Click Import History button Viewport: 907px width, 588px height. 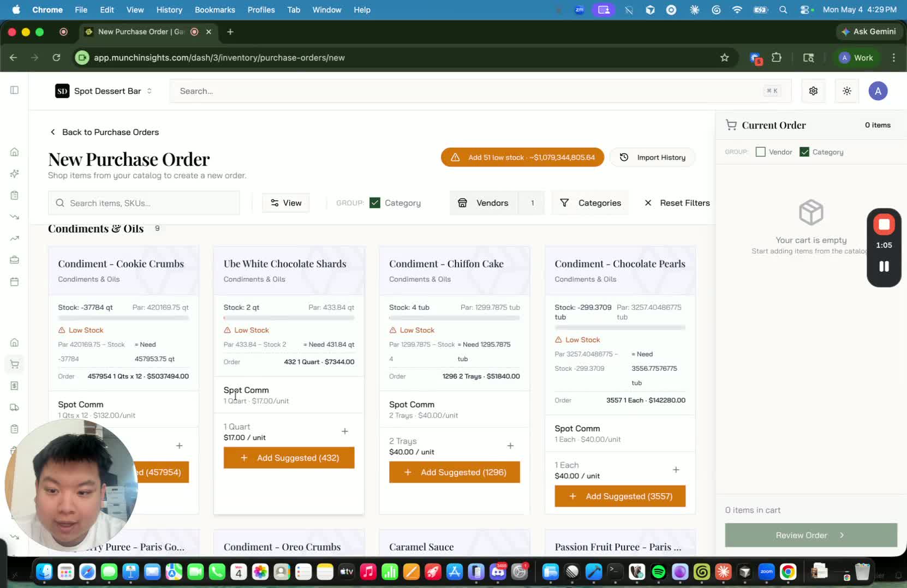click(652, 157)
